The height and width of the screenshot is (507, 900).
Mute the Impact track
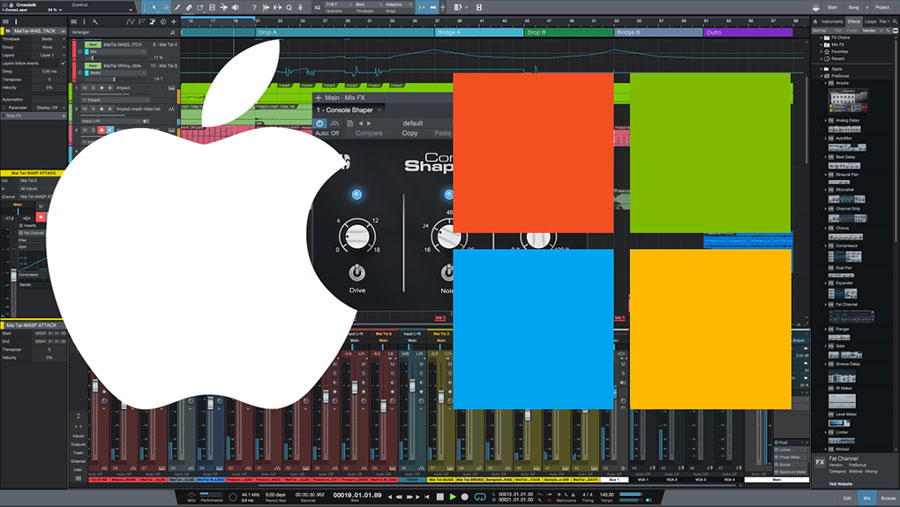pyautogui.click(x=84, y=88)
